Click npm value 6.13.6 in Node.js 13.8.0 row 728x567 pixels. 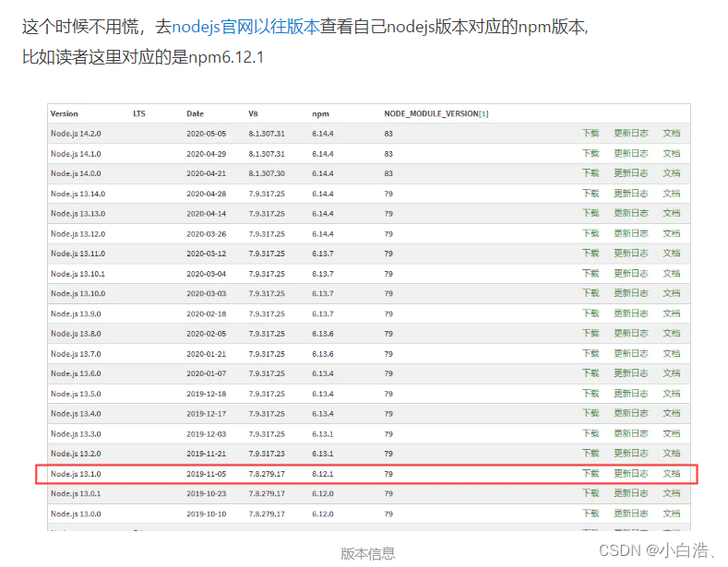point(323,334)
